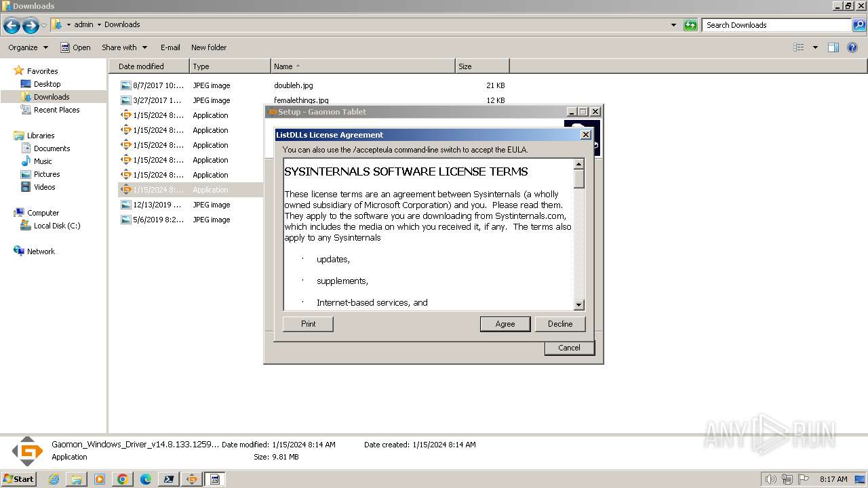Click the volume speaker tray icon
Screen dimensions: 868x488
771,479
